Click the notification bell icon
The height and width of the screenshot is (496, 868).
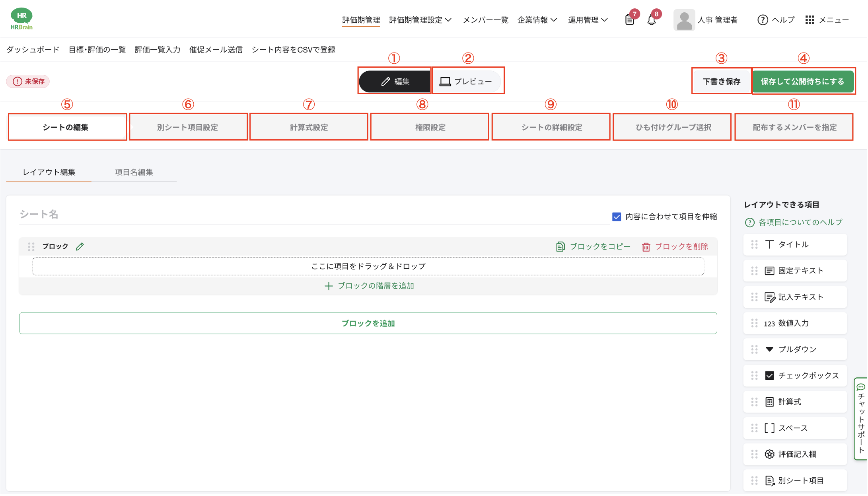point(651,20)
